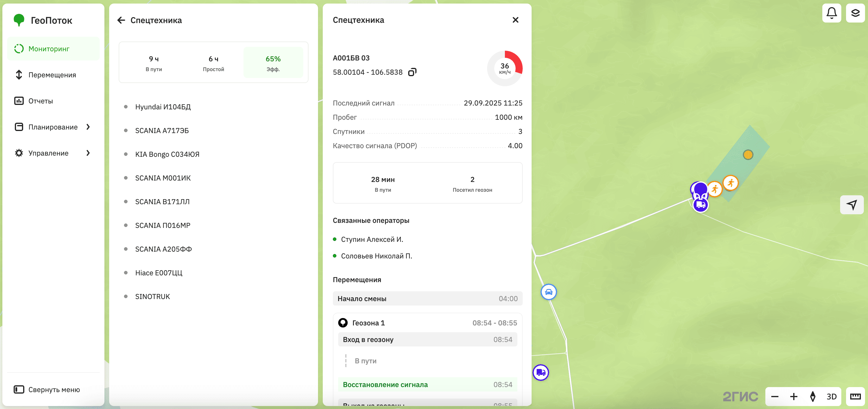This screenshot has height=409, width=868.
Task: Click the geolocation arrow on the map
Action: [x=852, y=205]
